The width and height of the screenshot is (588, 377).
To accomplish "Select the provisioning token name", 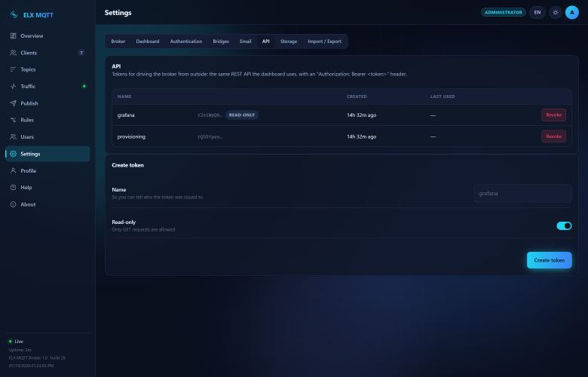I will [131, 136].
